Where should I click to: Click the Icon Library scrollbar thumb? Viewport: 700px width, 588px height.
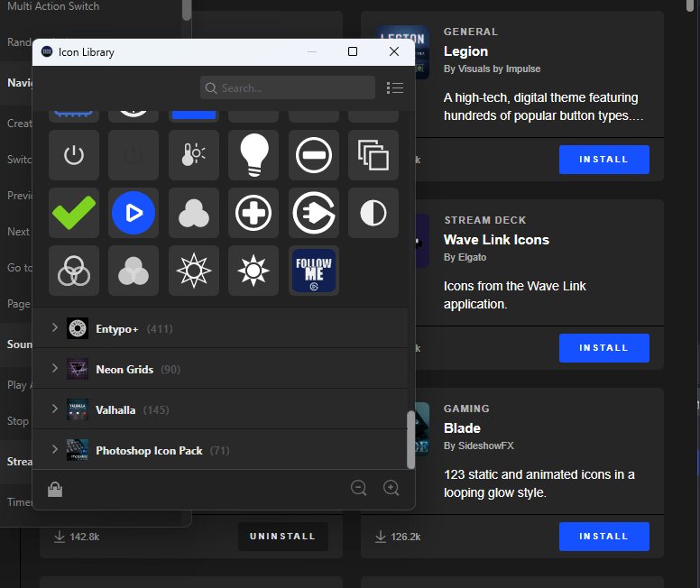(410, 440)
